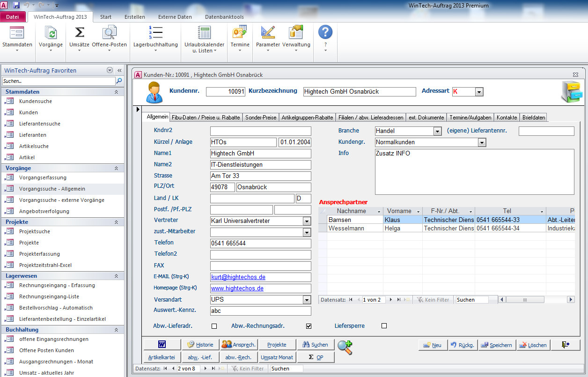588x377 pixels.
Task: Open the Externe Daten ribbon tab
Action: tap(175, 17)
